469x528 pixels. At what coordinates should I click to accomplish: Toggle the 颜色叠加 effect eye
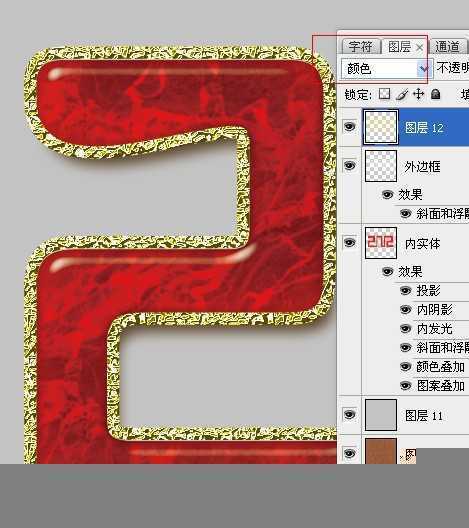[x=405, y=366]
